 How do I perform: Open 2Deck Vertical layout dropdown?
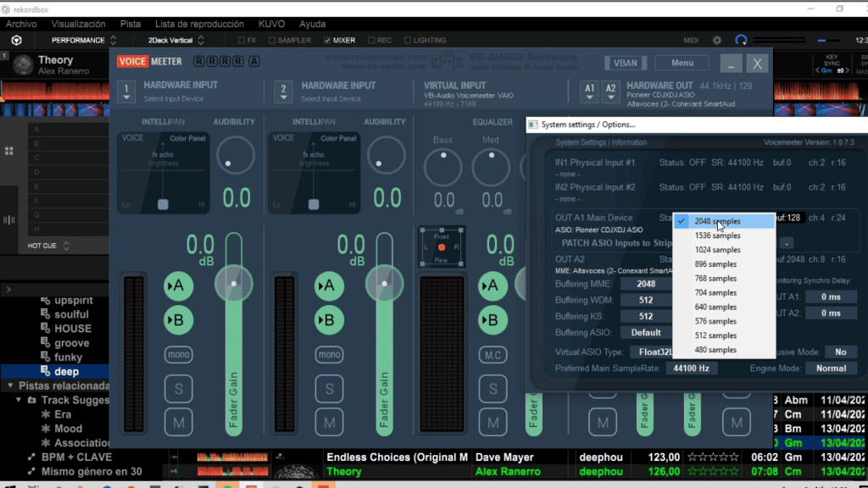click(x=175, y=41)
